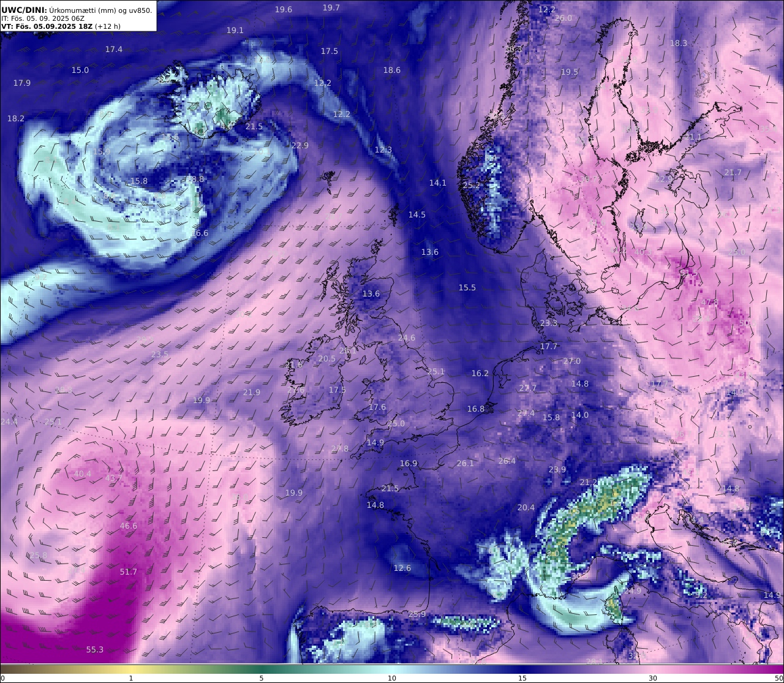The image size is (784, 683).
Task: Click the 19.5 value over northern Sweden
Action: (x=569, y=72)
